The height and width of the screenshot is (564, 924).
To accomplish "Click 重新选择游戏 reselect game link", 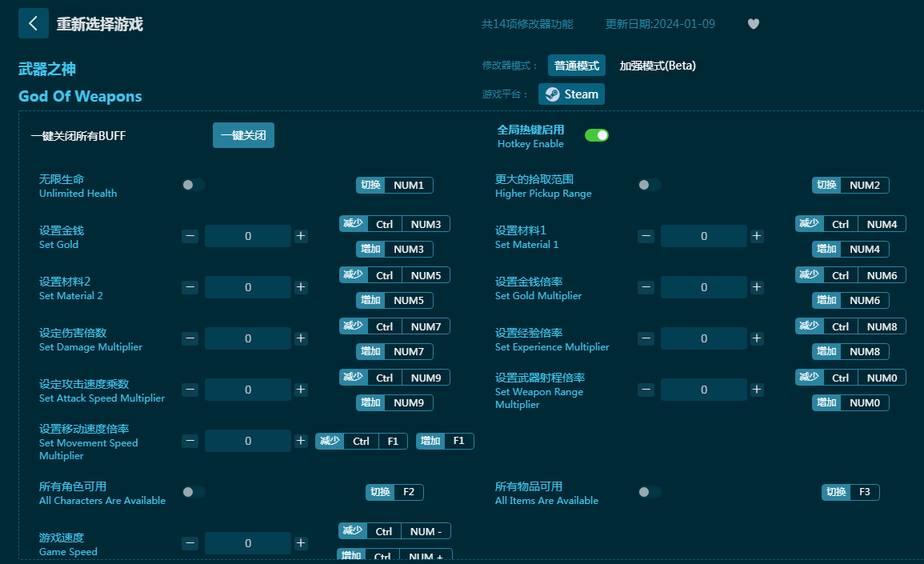I will (99, 24).
